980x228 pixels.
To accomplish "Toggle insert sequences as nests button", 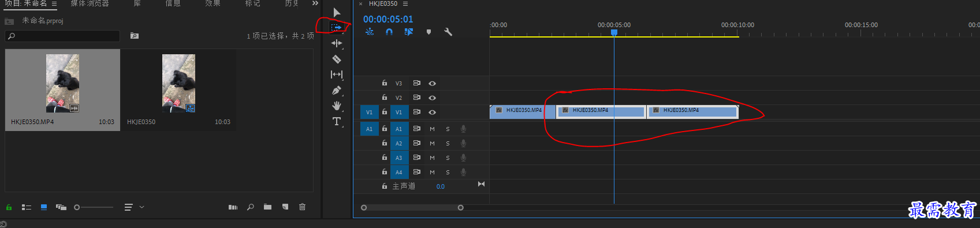I will tap(370, 32).
